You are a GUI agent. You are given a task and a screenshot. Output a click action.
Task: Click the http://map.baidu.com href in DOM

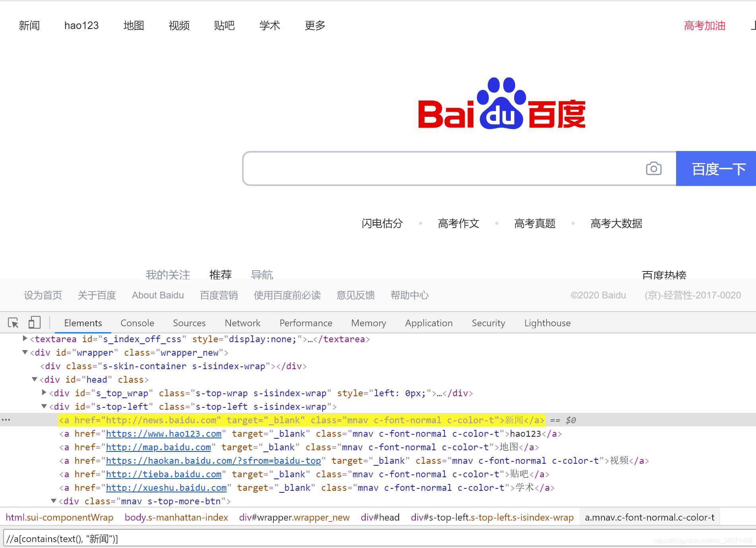click(158, 447)
